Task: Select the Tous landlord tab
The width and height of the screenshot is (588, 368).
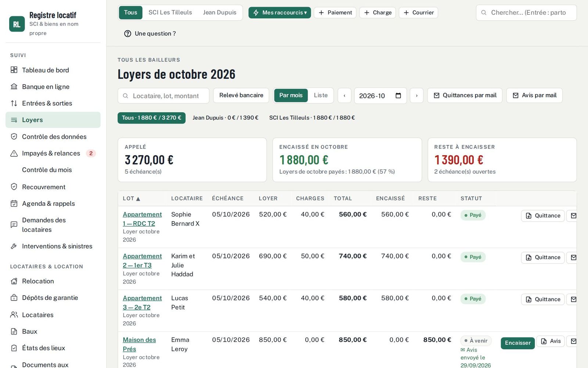Action: coord(130,13)
